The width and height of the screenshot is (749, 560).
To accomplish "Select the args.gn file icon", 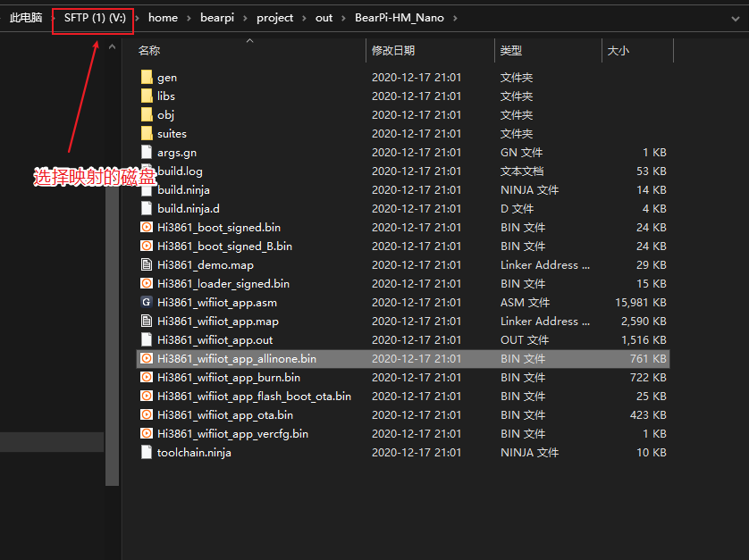I will [x=147, y=153].
